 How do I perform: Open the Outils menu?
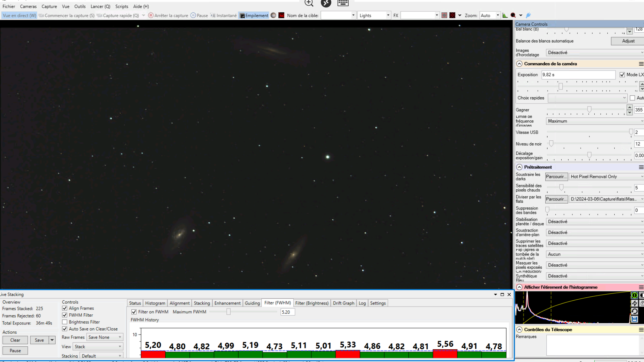point(80,6)
